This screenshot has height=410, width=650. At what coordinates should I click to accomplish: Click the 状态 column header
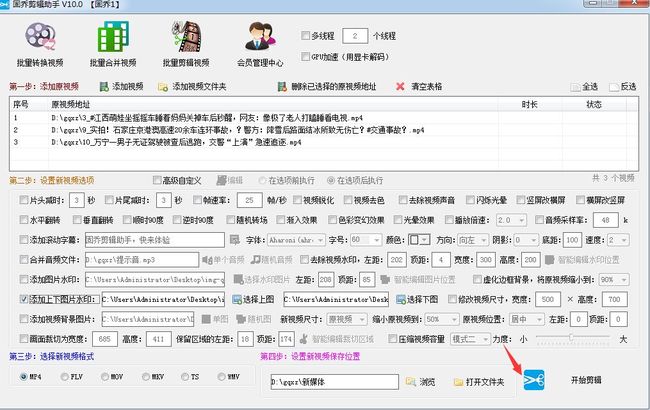594,104
